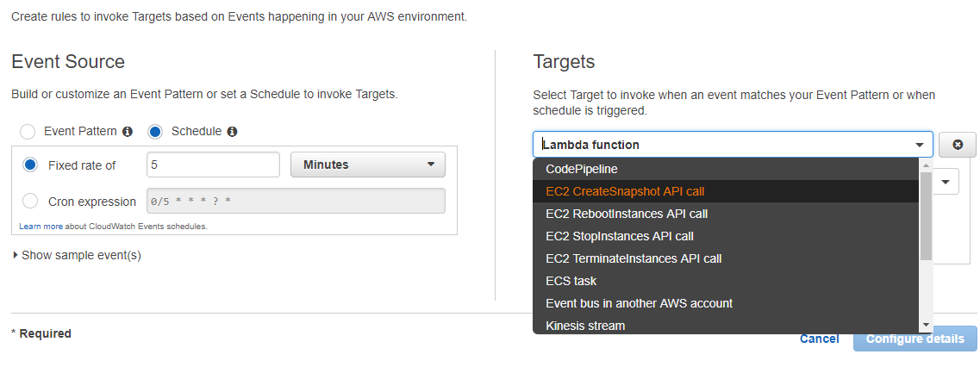The height and width of the screenshot is (373, 980).
Task: Remove target with the X icon button
Action: tap(958, 145)
